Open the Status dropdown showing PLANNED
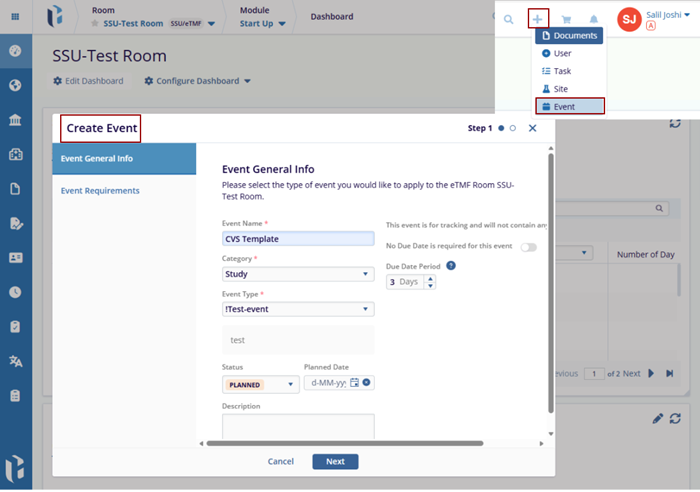The width and height of the screenshot is (700, 492). click(x=260, y=384)
